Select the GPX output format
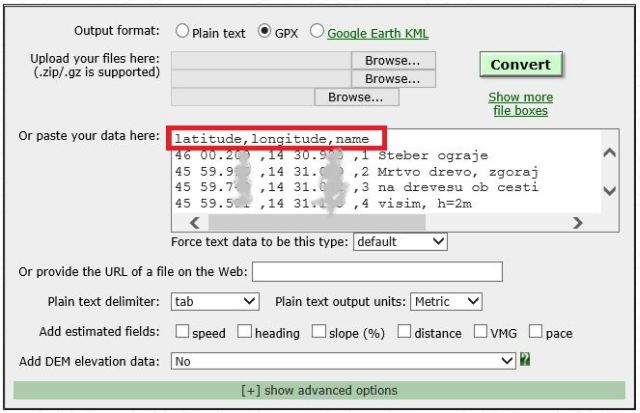The image size is (640, 413). point(266,32)
